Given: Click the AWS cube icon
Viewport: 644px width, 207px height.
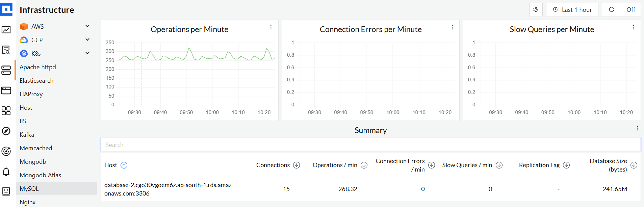Looking at the screenshot, I should click(24, 26).
